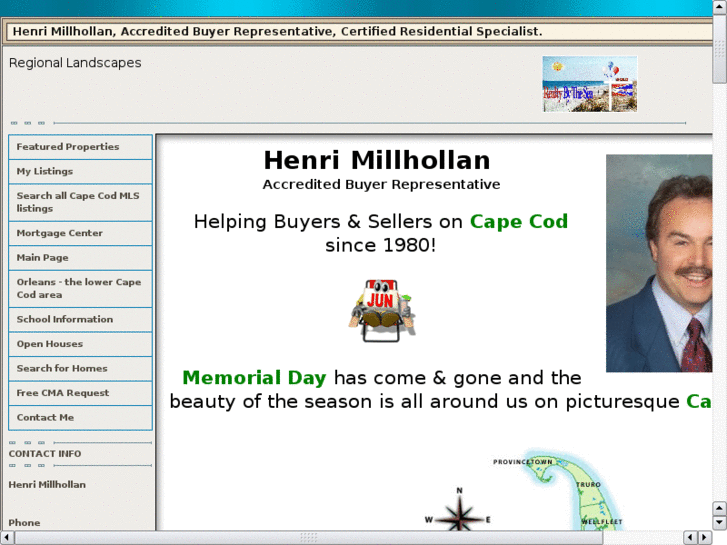Click the Cape Cod map image
Viewport: 727px width, 545px height.
coord(573,489)
